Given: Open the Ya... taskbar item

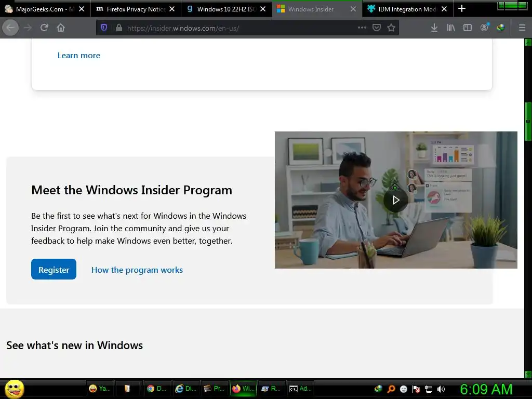Looking at the screenshot, I should (100, 389).
